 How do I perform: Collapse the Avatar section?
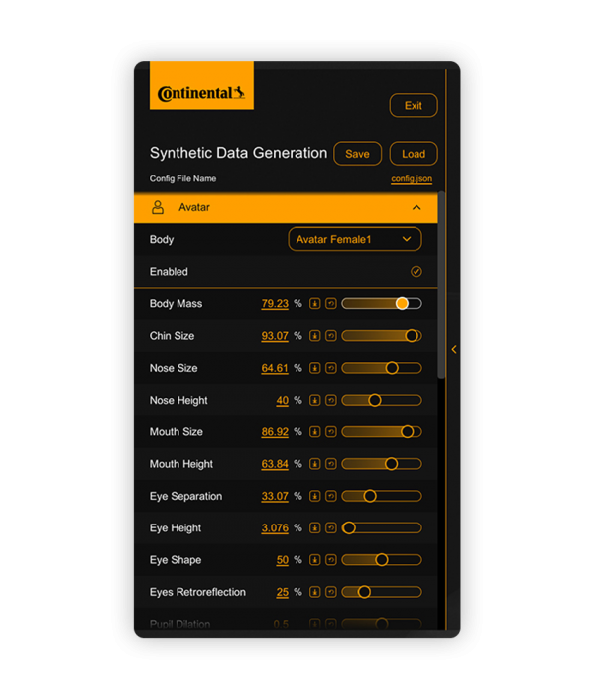(416, 208)
